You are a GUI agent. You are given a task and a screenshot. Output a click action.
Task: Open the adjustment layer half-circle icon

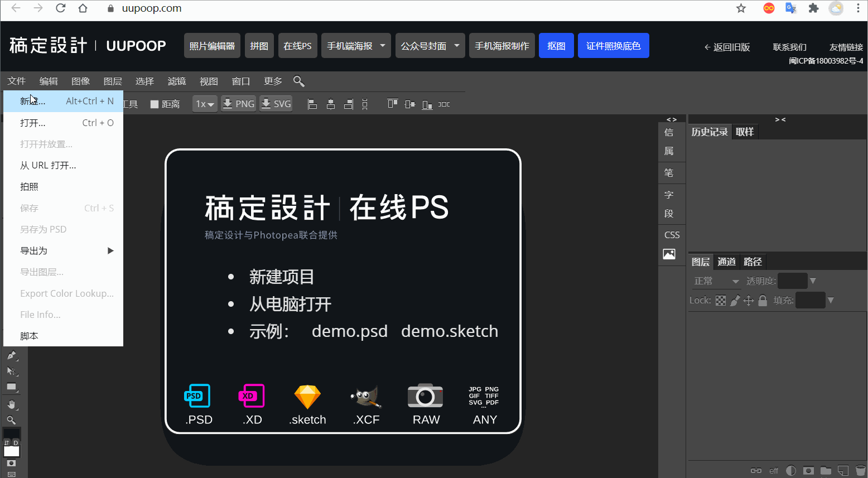pyautogui.click(x=791, y=470)
